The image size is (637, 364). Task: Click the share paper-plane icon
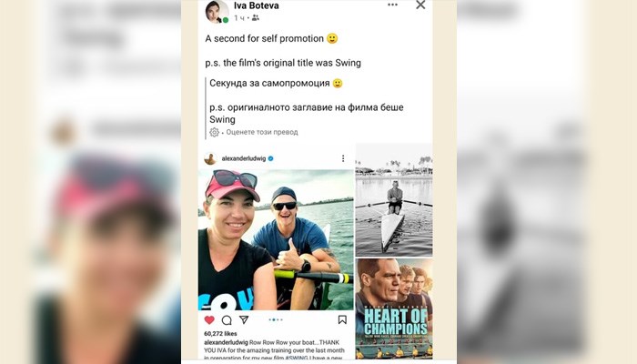[244, 319]
